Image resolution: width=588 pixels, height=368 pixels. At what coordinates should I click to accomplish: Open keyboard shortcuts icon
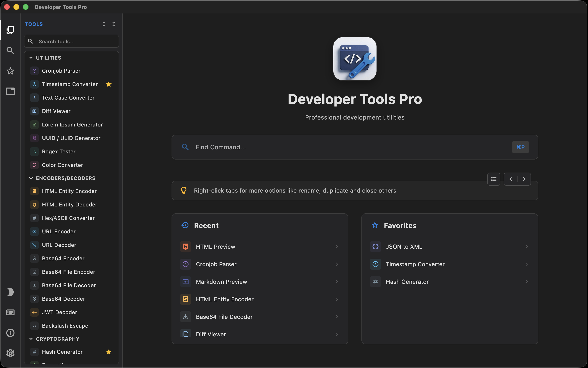point(10,312)
